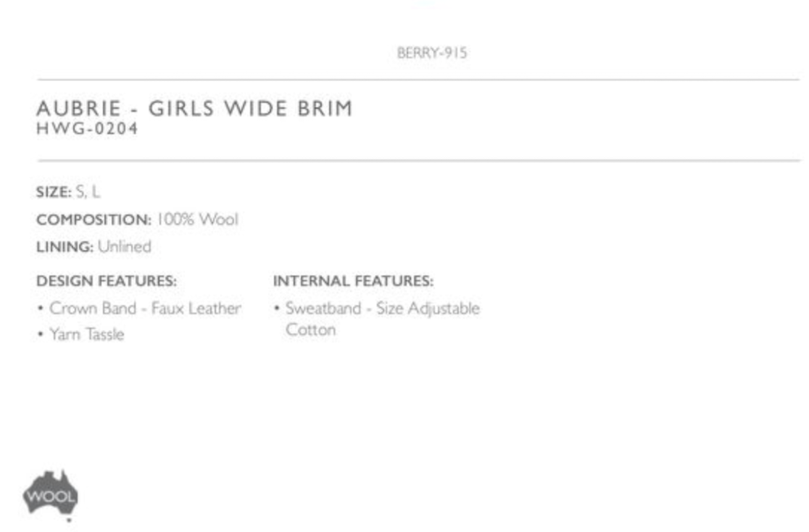Click the Australia-shaped Wool logo

pyautogui.click(x=50, y=493)
